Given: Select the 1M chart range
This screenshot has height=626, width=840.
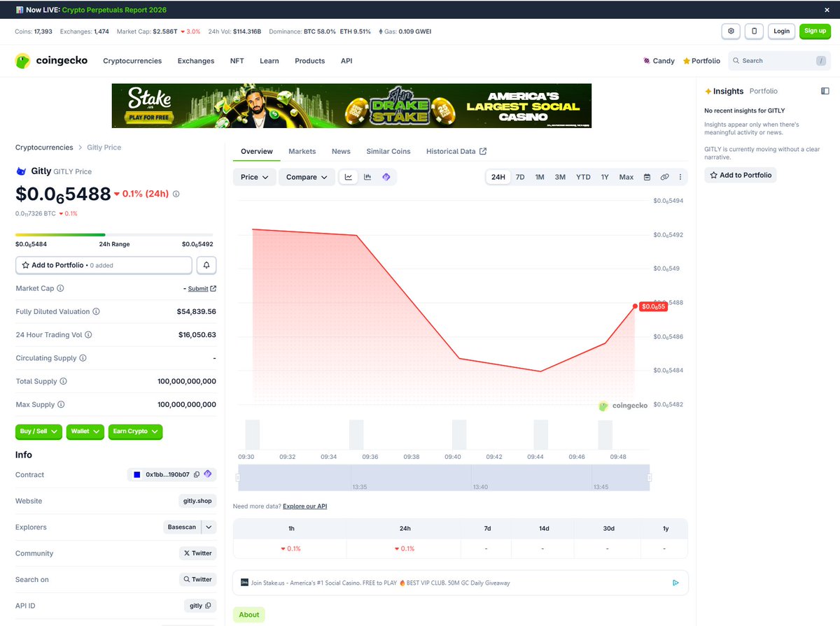Looking at the screenshot, I should point(540,177).
